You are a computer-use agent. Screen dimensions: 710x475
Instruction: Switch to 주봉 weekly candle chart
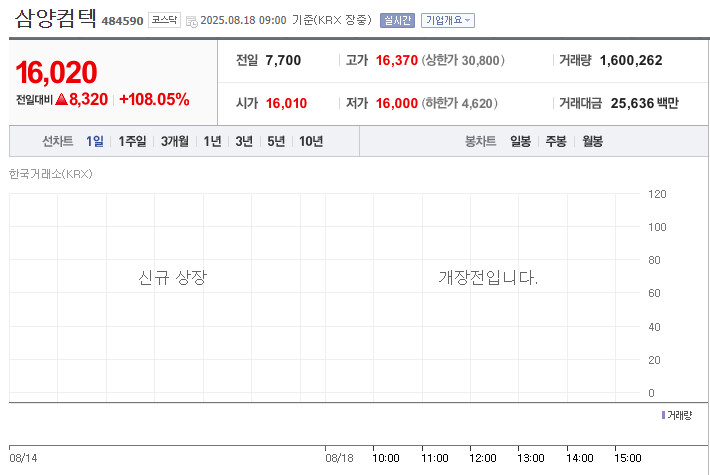click(555, 142)
